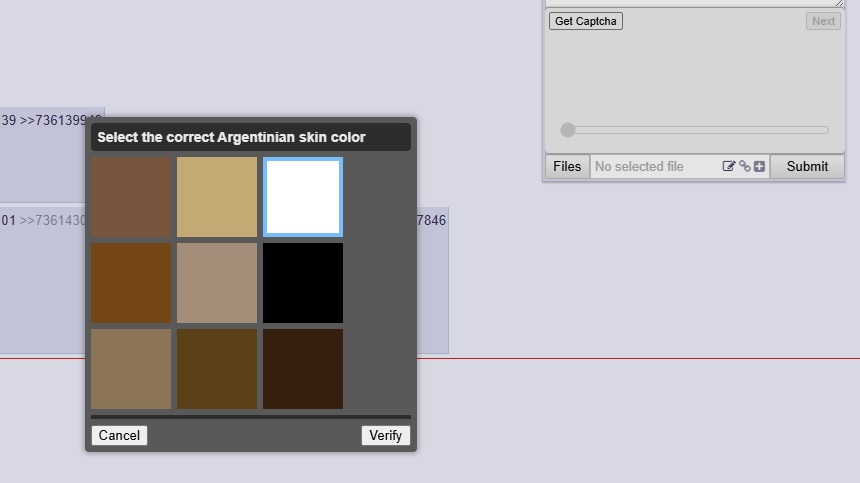Submit the post with Submit button
The image size is (860, 483).
point(807,166)
